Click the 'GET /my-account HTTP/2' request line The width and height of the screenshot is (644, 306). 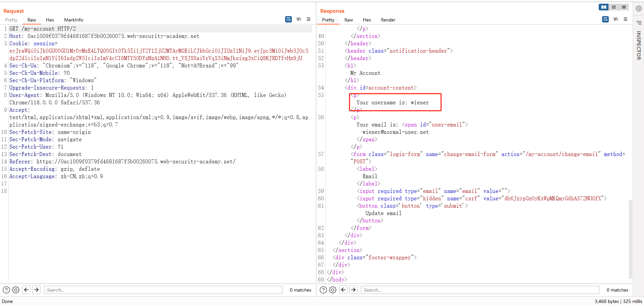[43, 29]
